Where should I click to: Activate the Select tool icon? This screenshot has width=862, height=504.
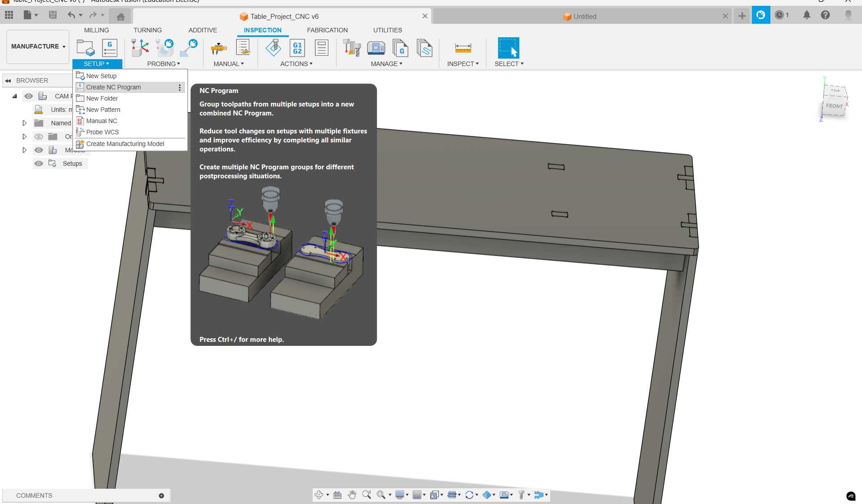(508, 48)
